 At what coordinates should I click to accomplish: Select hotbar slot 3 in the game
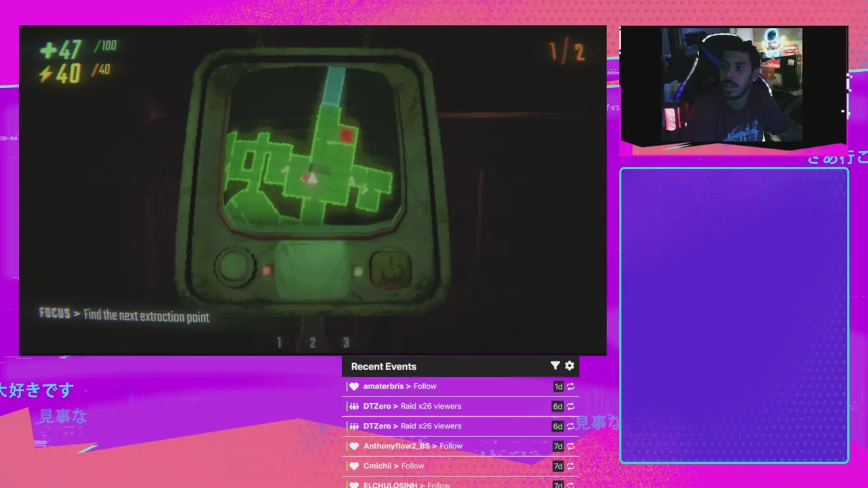point(346,342)
